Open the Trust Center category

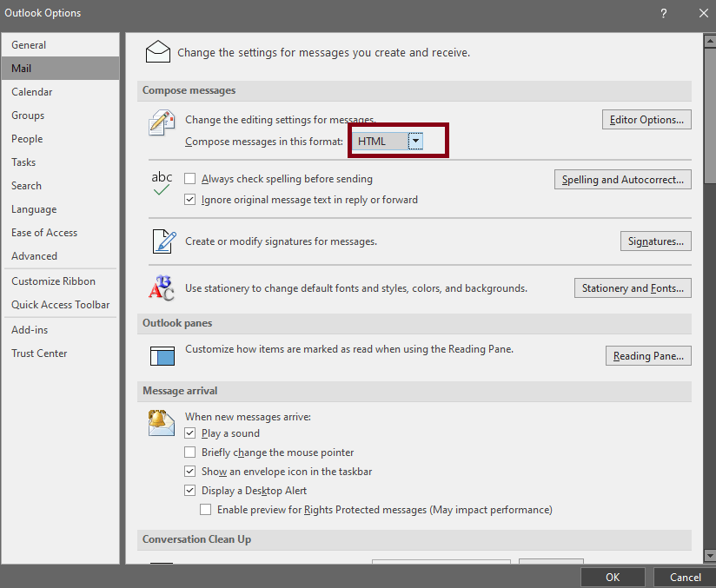(60, 353)
